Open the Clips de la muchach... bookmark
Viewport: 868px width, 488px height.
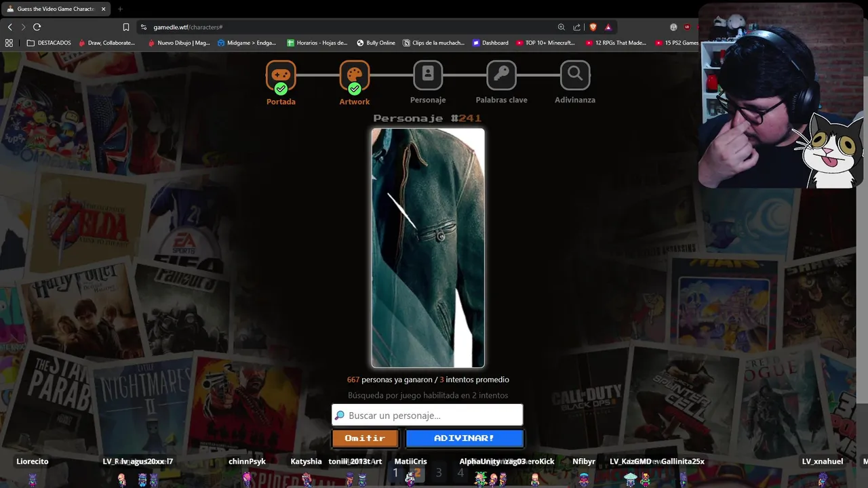pos(434,43)
